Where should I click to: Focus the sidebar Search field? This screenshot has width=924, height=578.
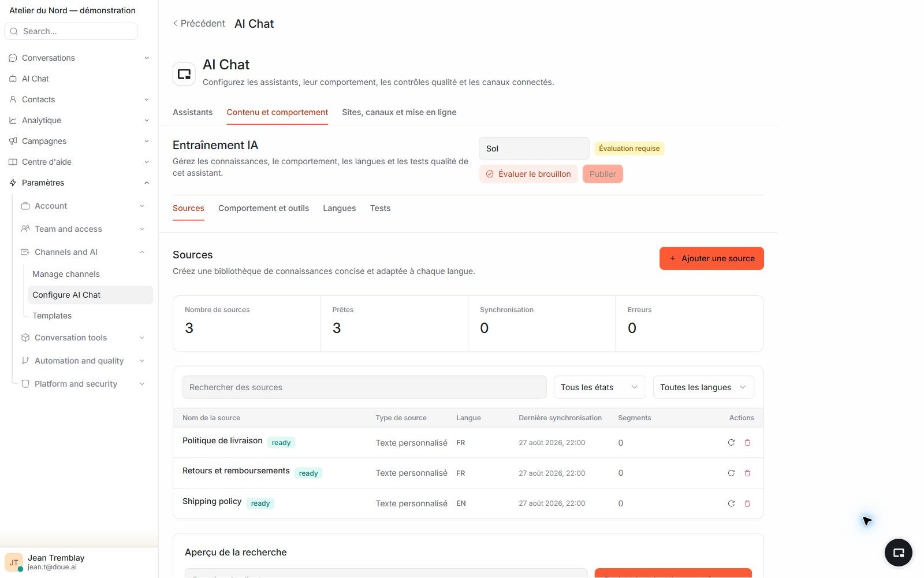point(71,31)
